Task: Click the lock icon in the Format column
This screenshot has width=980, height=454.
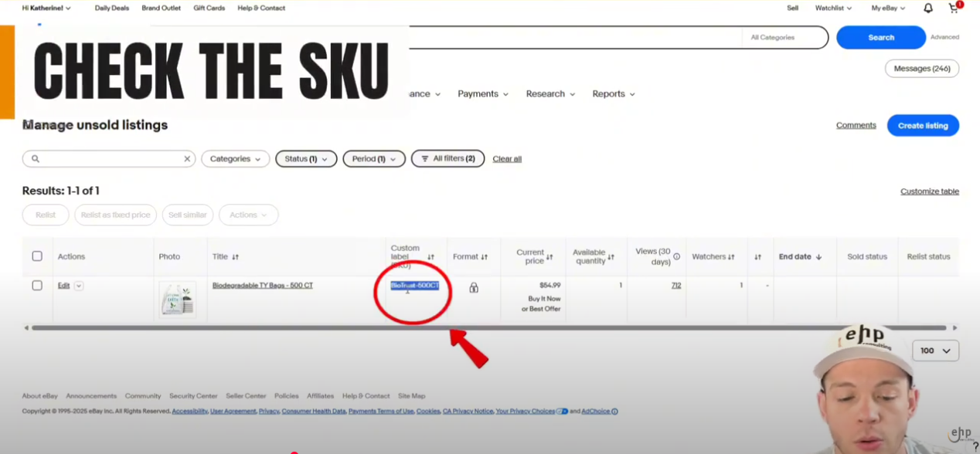Action: click(473, 286)
